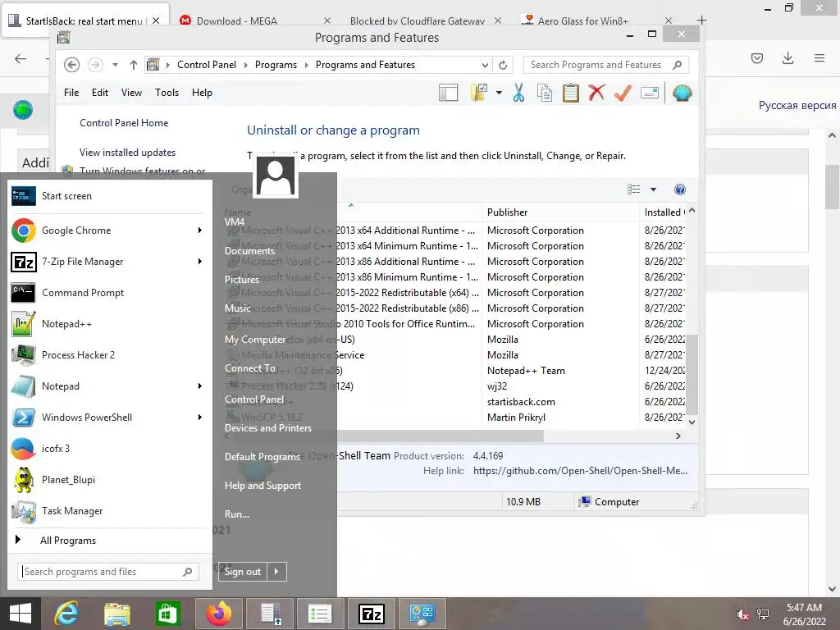Click the Sign out button
The image size is (840, 630).
pos(242,572)
